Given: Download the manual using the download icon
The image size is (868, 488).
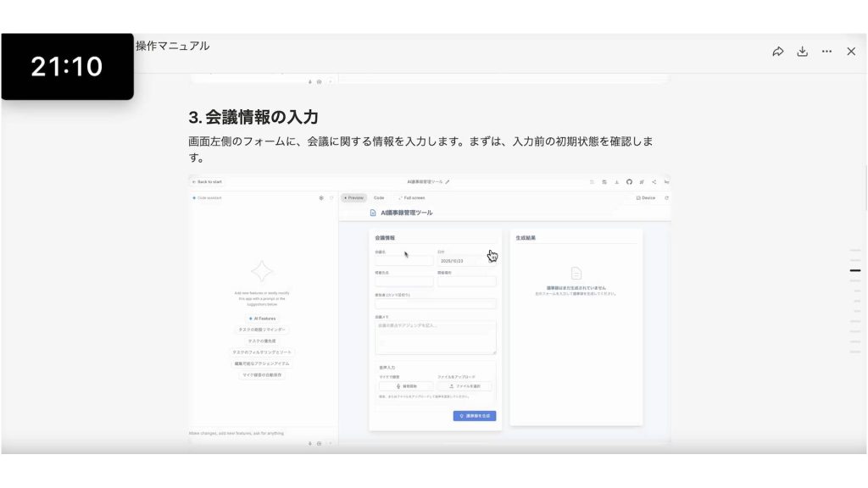Looking at the screenshot, I should 802,52.
